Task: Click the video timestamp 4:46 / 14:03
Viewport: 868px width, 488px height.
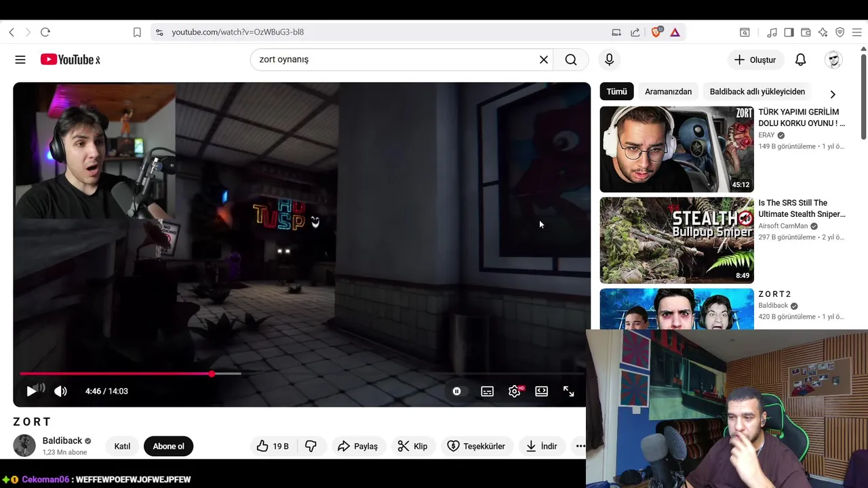Action: 106,391
